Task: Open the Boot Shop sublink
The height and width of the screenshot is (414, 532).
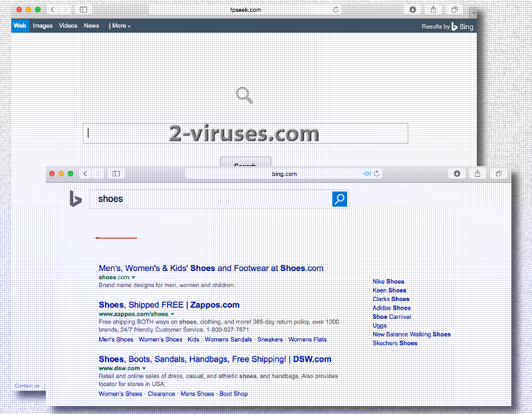Action: point(234,393)
